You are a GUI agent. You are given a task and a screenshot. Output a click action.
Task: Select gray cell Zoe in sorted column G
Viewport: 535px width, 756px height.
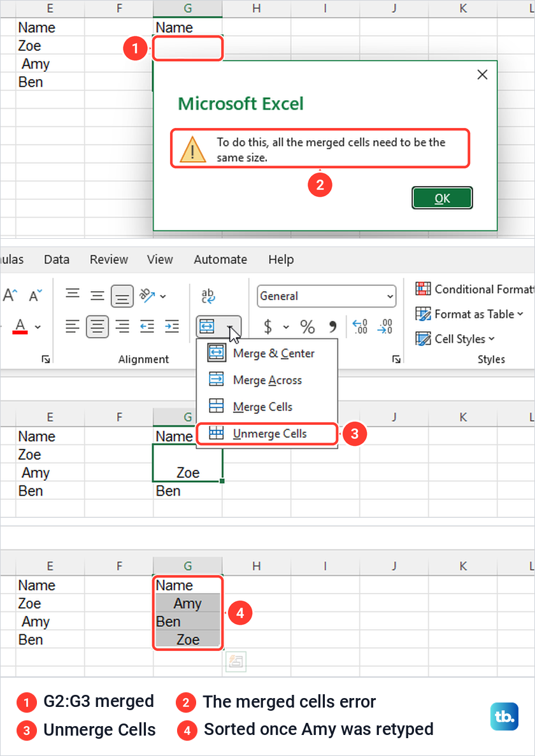pos(187,639)
